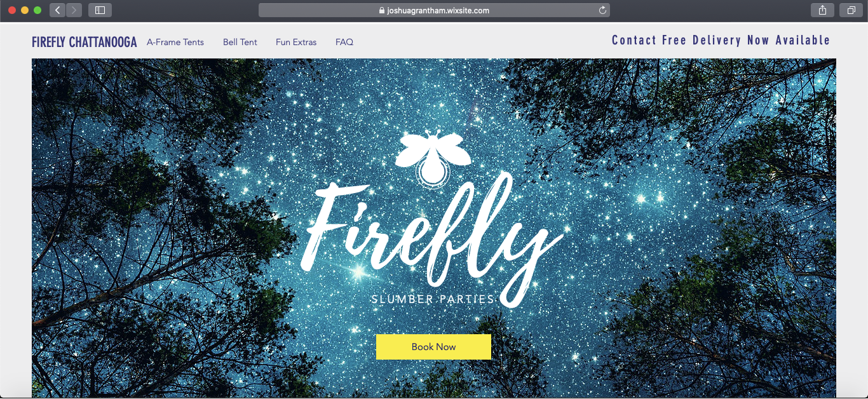Click the Free Delivery Now Available text

pos(746,40)
